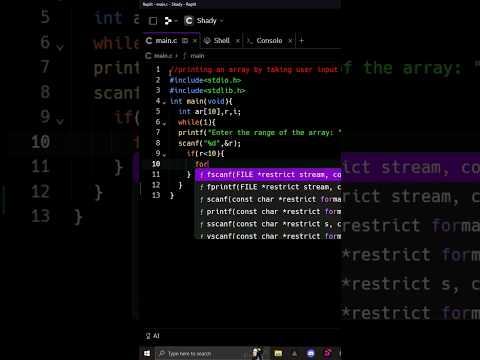Viewport: 480px width, 360px height.
Task: Click the comment text on line 1
Action: tap(254, 70)
